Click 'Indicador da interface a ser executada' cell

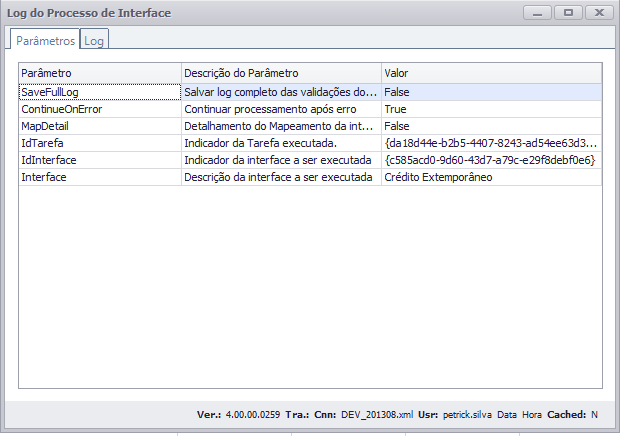[281, 160]
